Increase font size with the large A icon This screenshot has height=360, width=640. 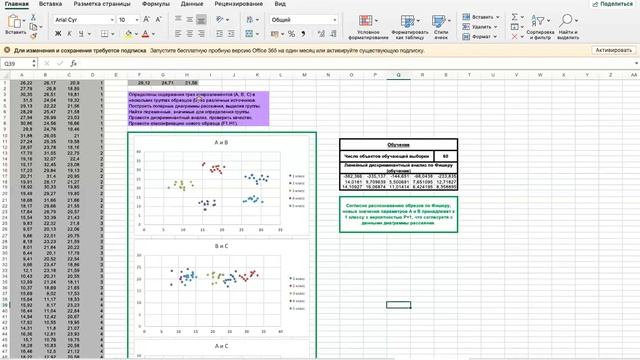click(x=147, y=20)
